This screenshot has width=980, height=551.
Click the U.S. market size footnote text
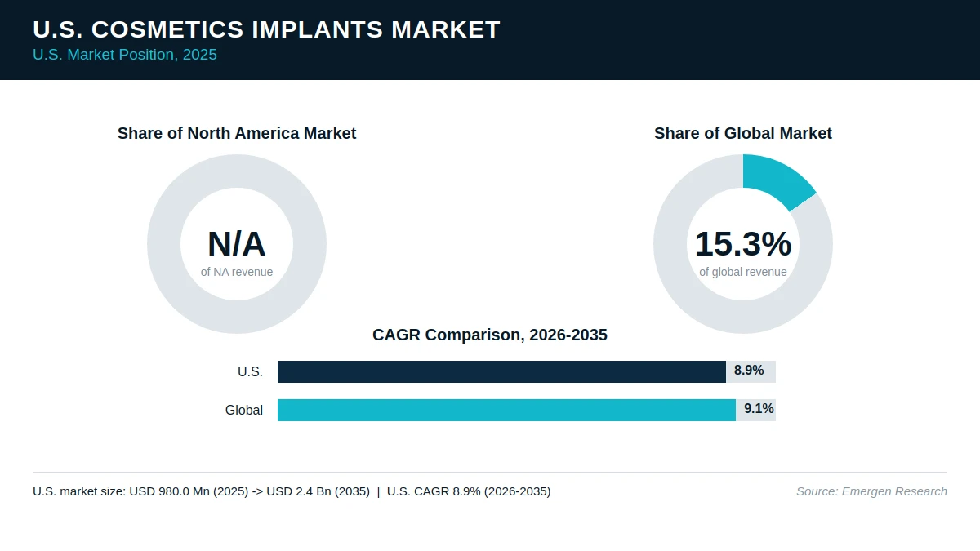(292, 491)
